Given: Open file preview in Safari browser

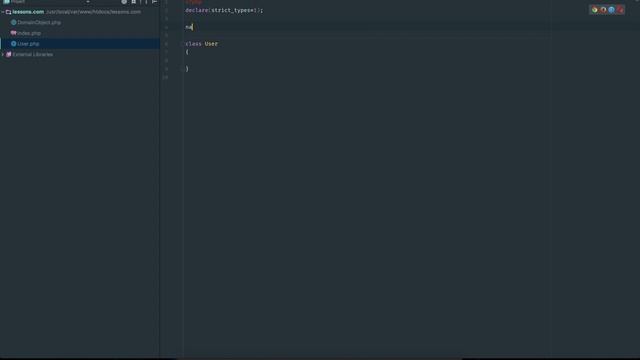Looking at the screenshot, I should pos(611,10).
